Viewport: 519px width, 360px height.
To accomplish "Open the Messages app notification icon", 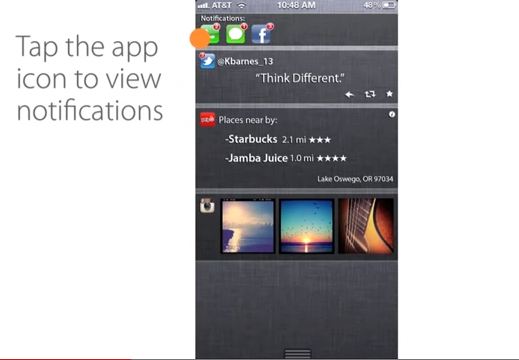I will [x=236, y=34].
